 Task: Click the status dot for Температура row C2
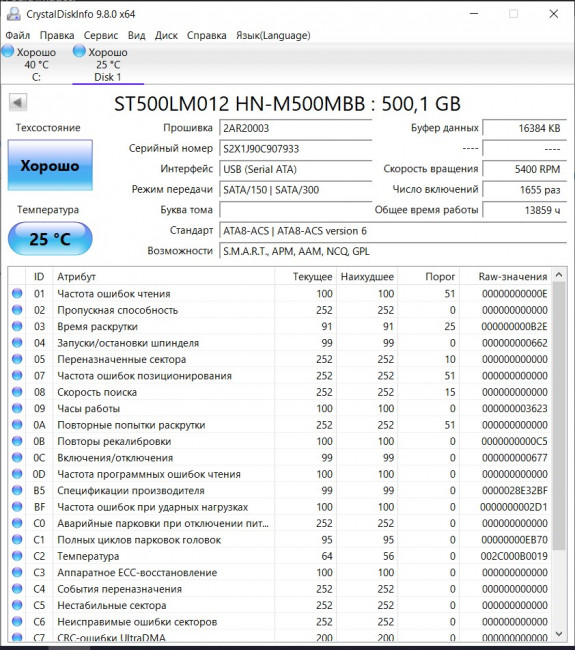pyautogui.click(x=17, y=556)
